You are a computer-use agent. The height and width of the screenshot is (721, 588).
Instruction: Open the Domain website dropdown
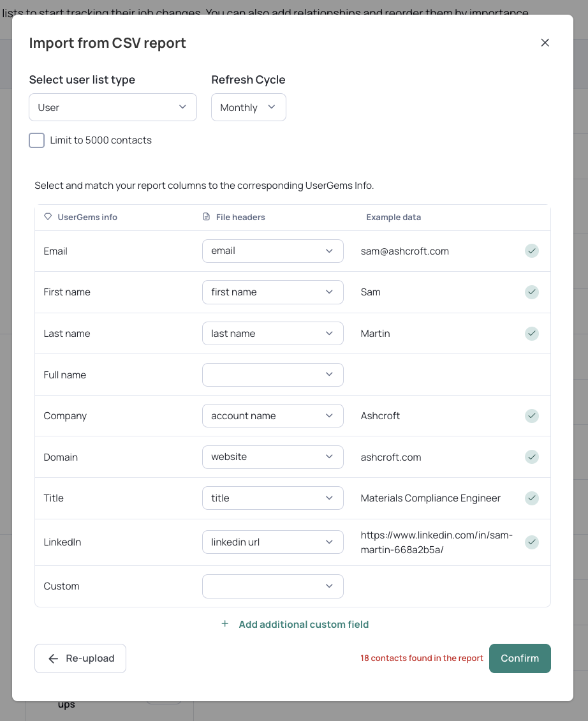[272, 457]
